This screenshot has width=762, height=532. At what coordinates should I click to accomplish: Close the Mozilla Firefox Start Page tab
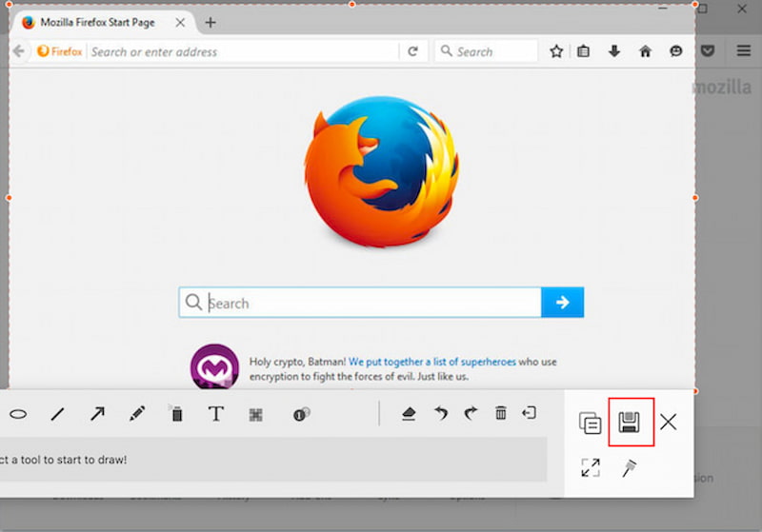(x=180, y=22)
